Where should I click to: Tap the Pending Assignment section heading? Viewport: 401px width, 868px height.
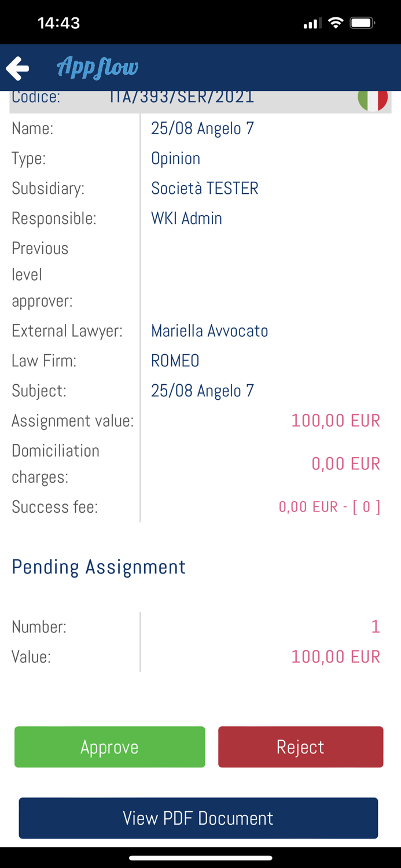point(98,567)
